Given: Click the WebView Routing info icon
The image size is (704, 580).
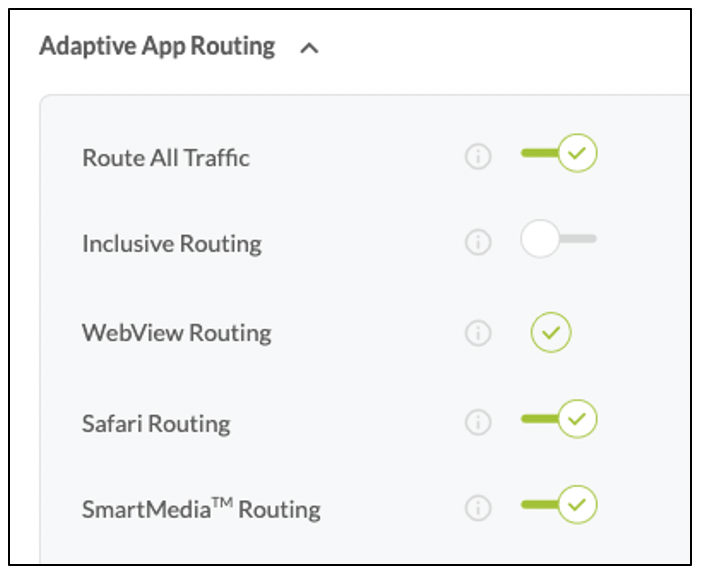Looking at the screenshot, I should tap(478, 333).
